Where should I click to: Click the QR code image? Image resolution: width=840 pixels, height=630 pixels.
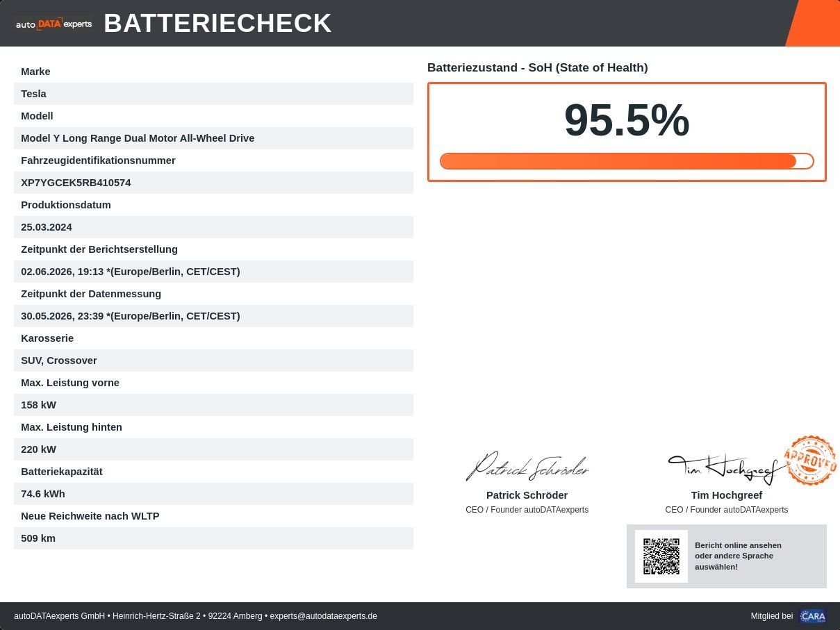click(661, 556)
